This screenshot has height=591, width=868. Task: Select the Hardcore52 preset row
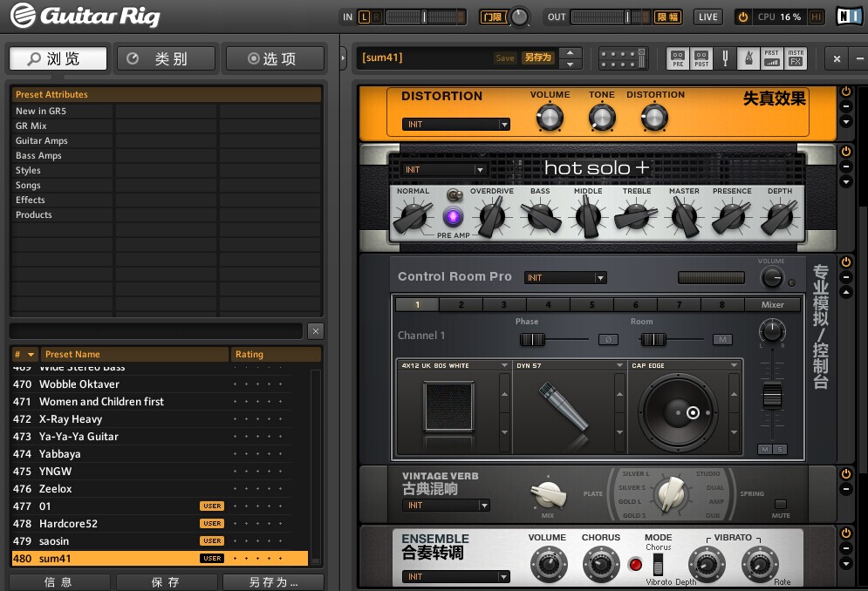click(160, 524)
